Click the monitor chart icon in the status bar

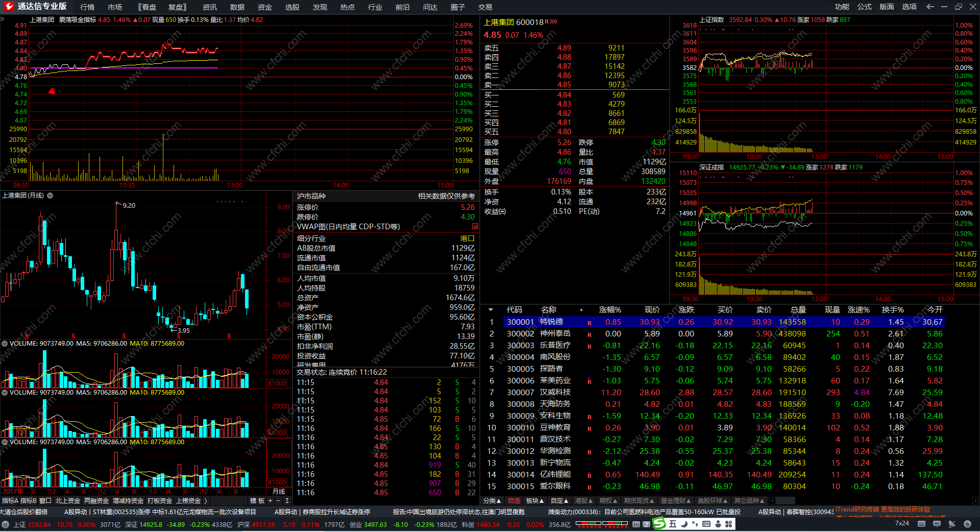pyautogui.click(x=937, y=524)
